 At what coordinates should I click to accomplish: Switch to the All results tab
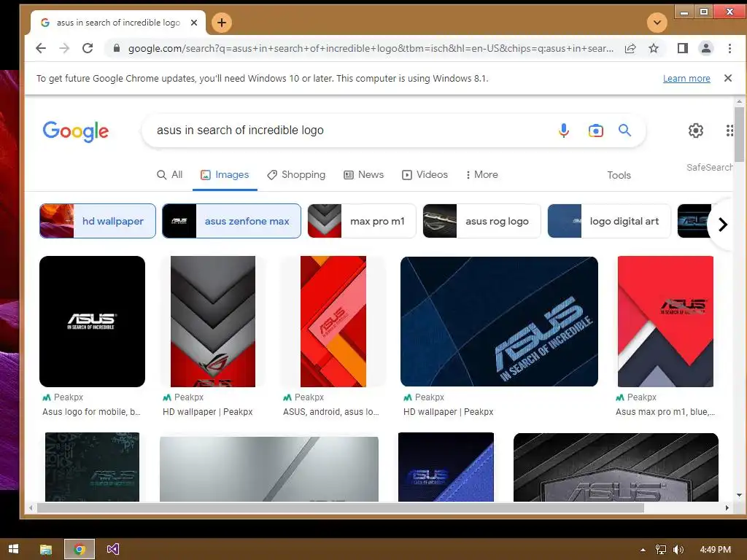pos(169,175)
